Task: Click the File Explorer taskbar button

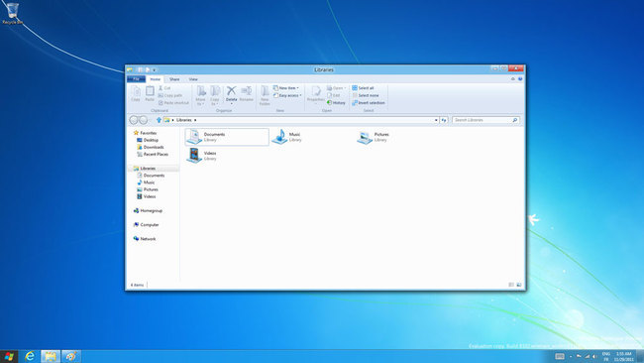Action: tap(51, 356)
